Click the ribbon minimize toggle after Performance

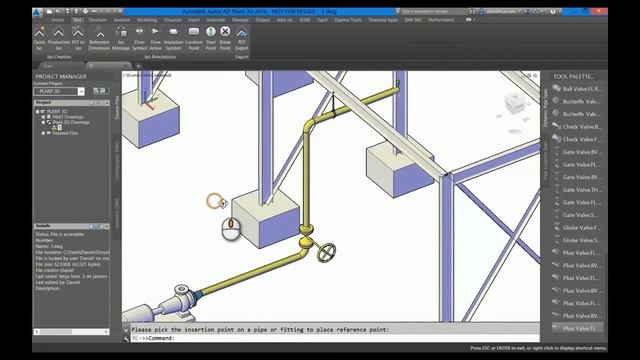pos(469,20)
